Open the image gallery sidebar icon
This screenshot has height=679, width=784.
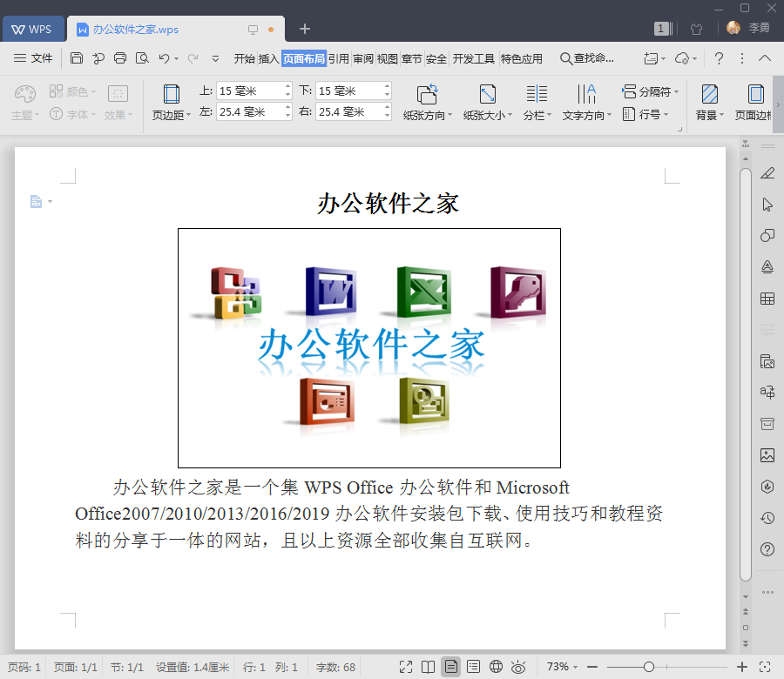(x=767, y=455)
